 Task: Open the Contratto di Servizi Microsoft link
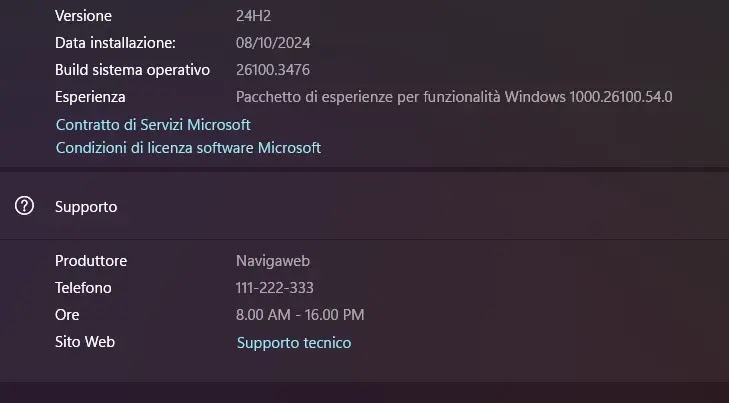click(x=153, y=125)
